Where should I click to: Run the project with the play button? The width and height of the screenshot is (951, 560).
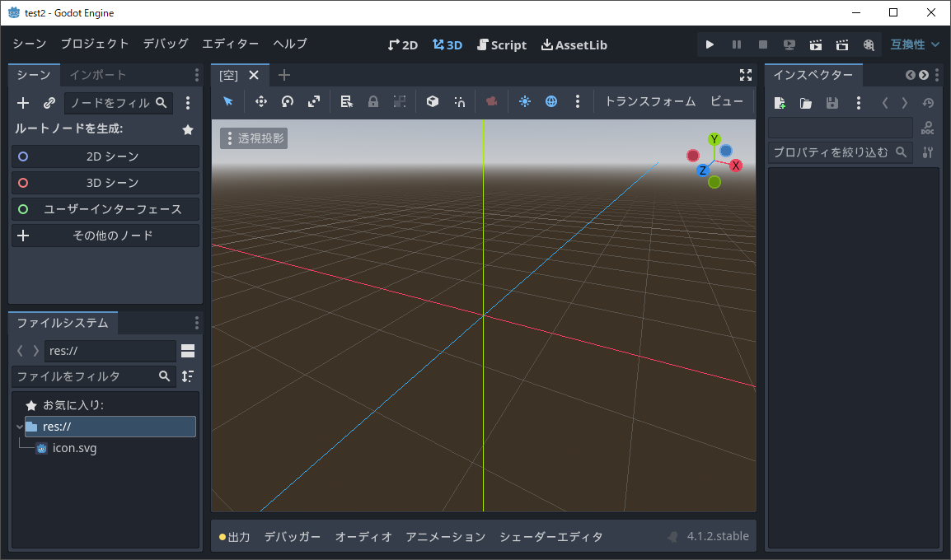(710, 44)
